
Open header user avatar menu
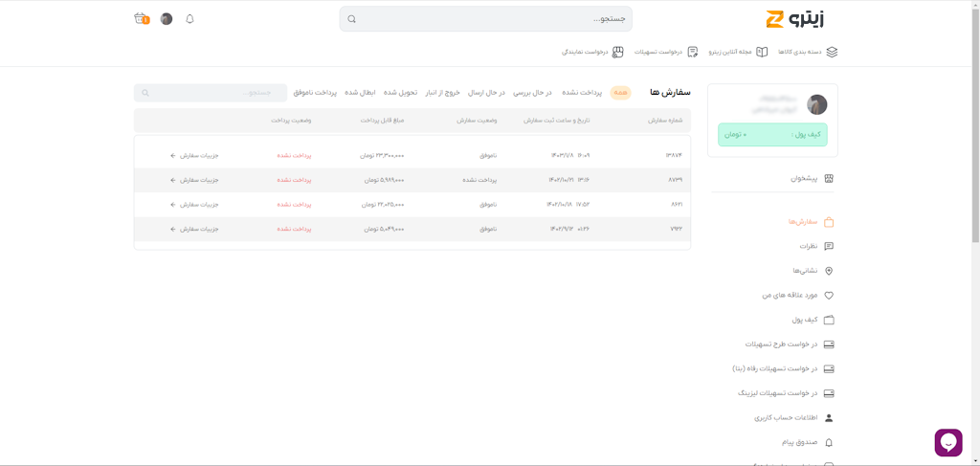pos(167,19)
